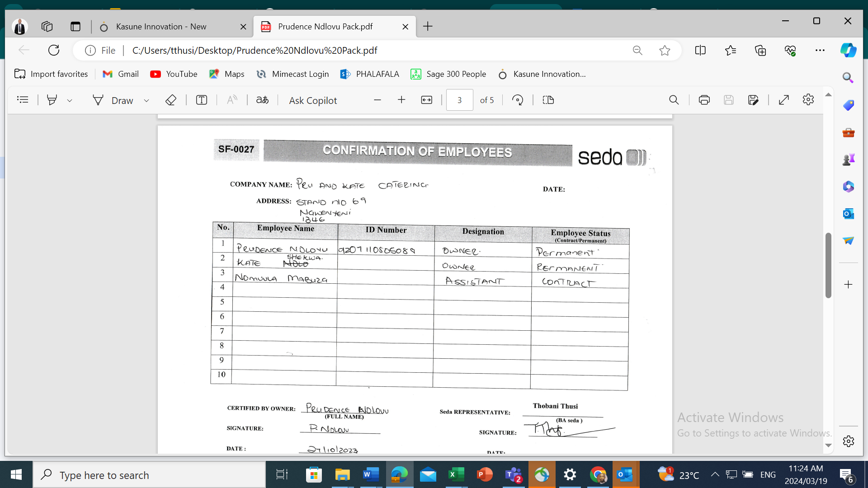Expand Draw tool options dropdown

point(146,100)
